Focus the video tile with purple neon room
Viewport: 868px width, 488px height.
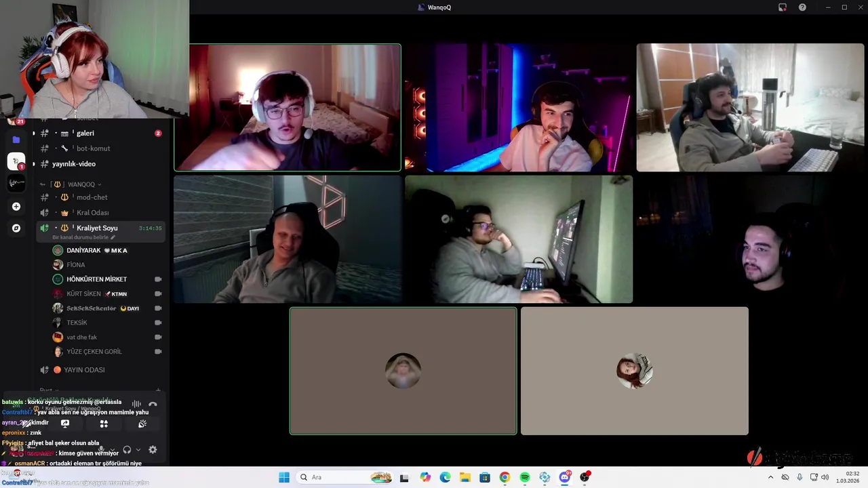click(x=519, y=107)
